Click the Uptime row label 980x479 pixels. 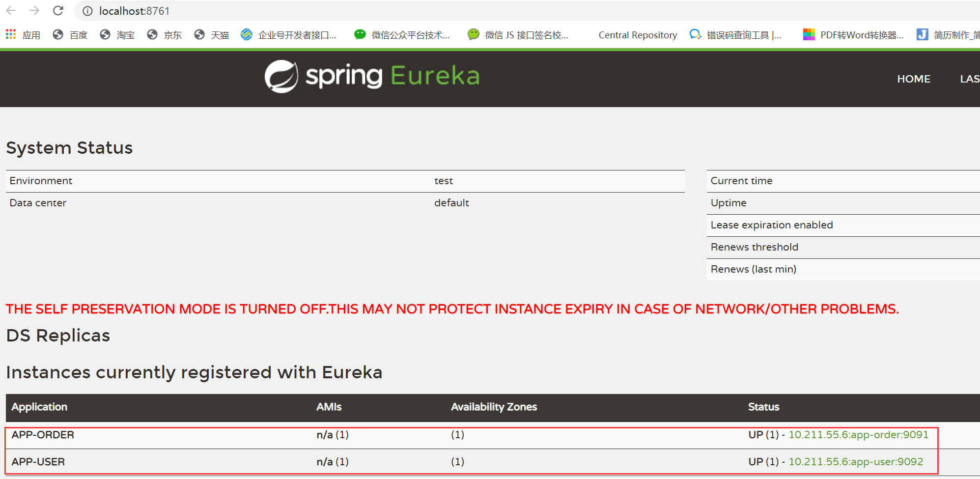point(728,203)
